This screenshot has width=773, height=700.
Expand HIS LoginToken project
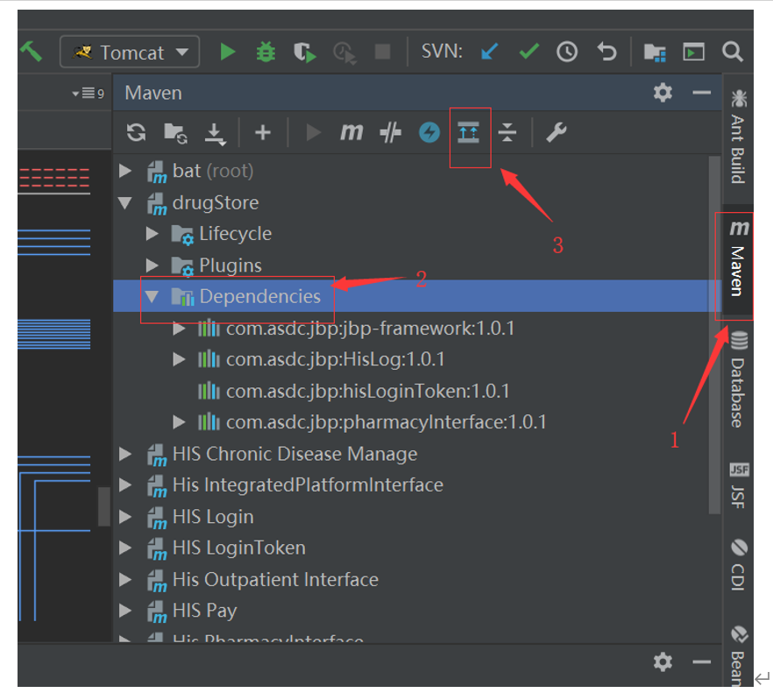125,548
